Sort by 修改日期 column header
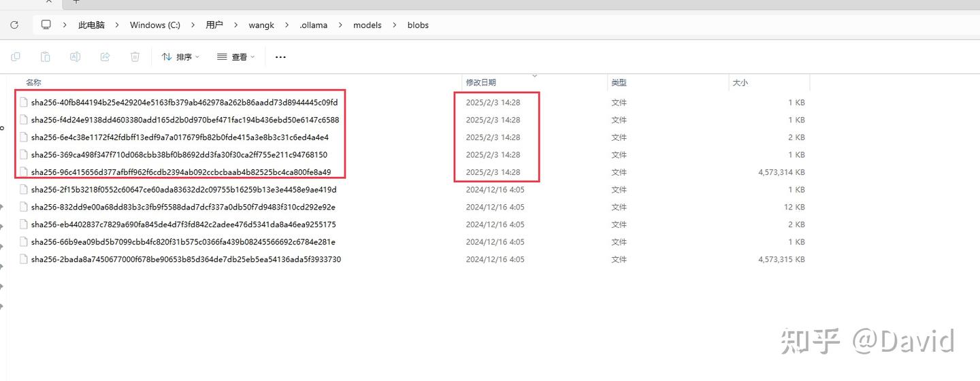The height and width of the screenshot is (381, 980). (x=480, y=82)
